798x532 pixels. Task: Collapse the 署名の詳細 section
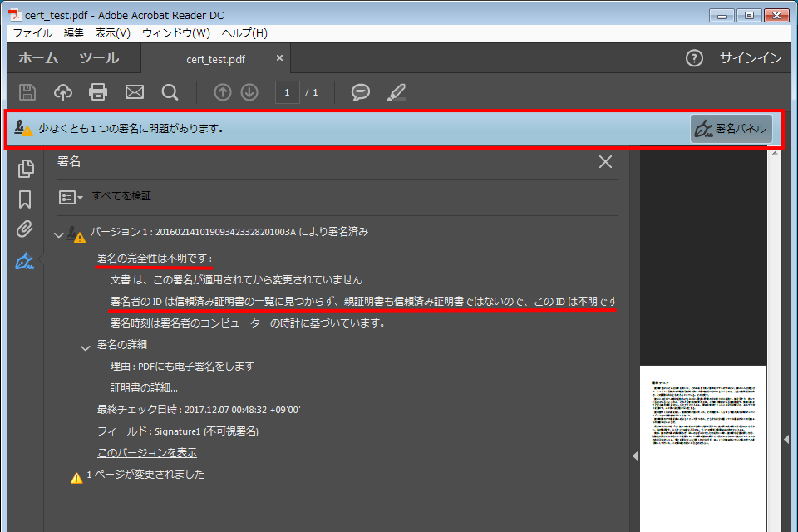click(x=86, y=347)
